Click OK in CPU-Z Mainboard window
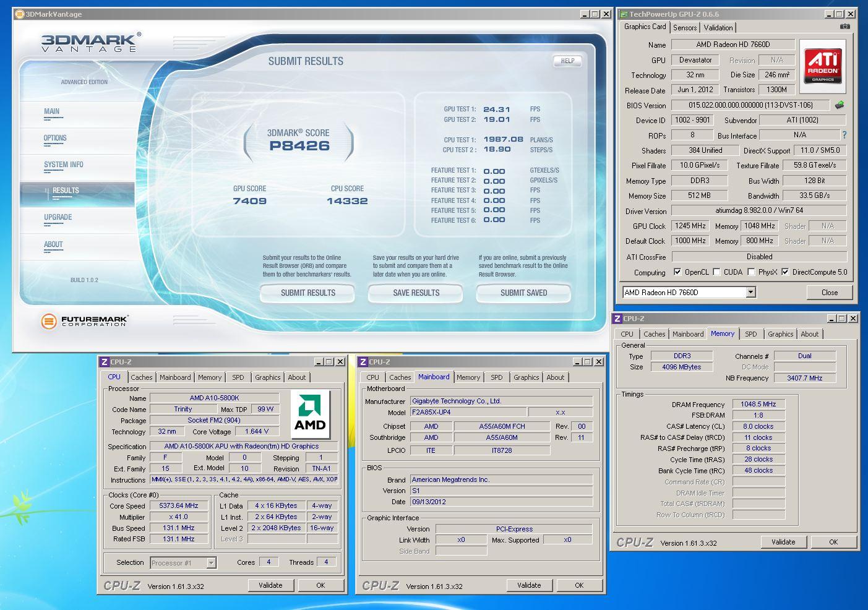The image size is (868, 610). pyautogui.click(x=579, y=585)
